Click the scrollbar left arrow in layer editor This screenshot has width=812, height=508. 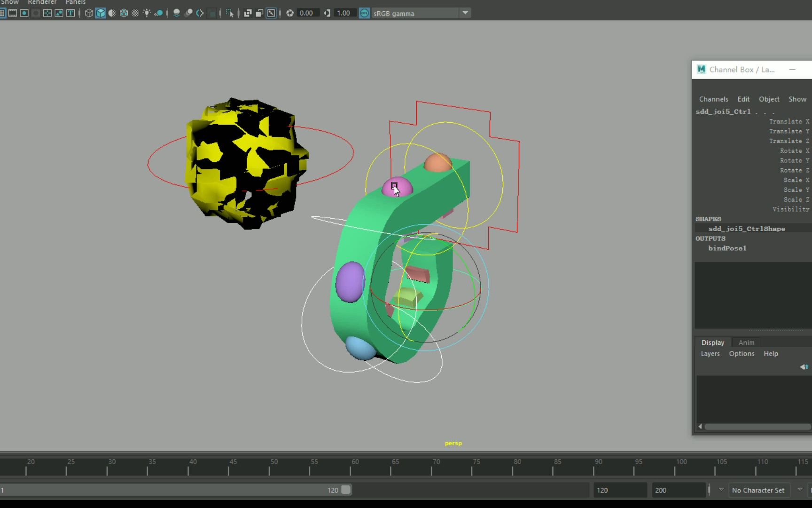[x=700, y=427]
